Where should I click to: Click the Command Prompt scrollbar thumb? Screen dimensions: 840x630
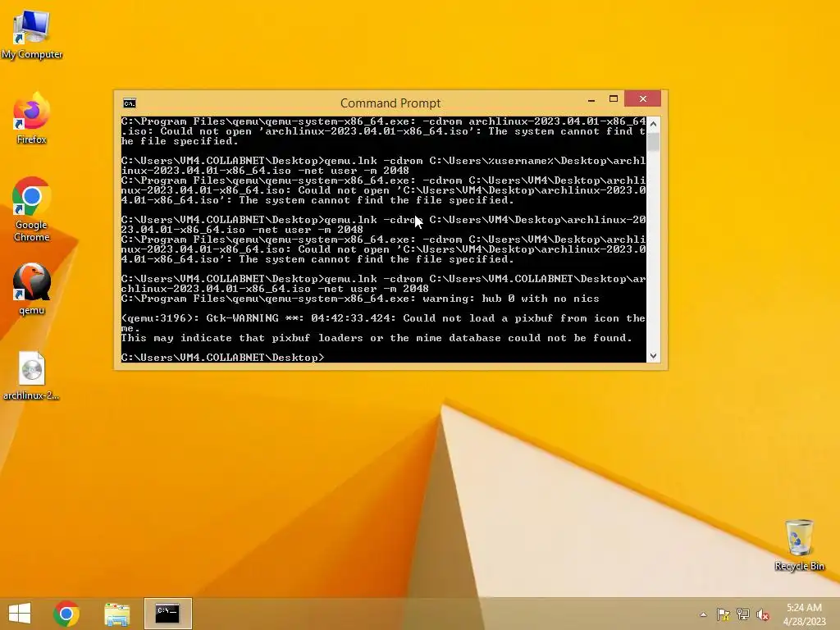click(653, 141)
